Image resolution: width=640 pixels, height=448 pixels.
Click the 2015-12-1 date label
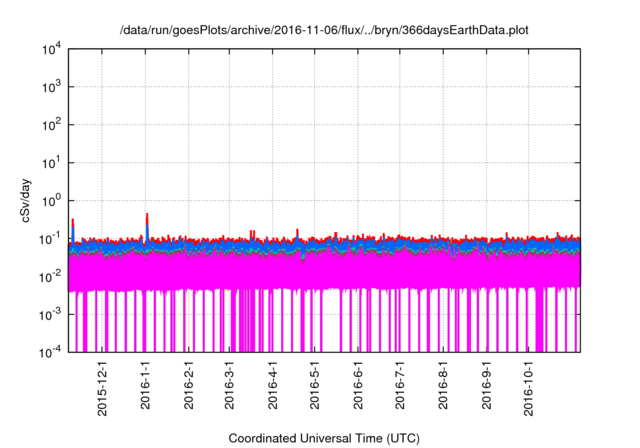[x=102, y=388]
